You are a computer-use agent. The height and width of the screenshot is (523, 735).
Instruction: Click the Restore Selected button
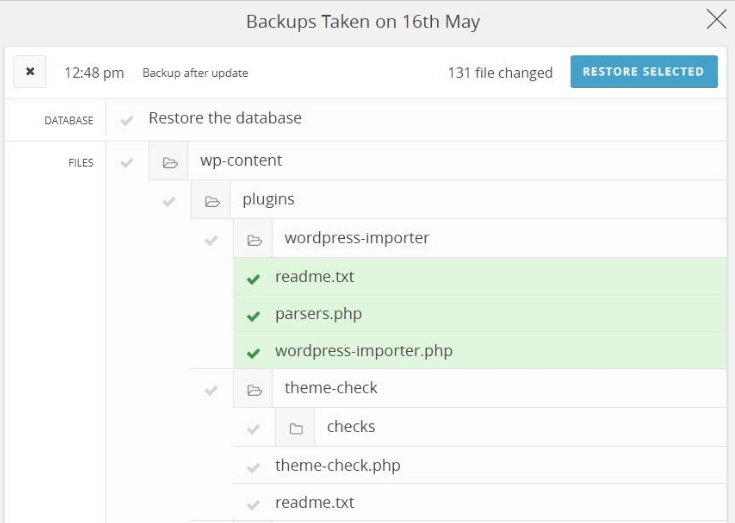pos(643,72)
